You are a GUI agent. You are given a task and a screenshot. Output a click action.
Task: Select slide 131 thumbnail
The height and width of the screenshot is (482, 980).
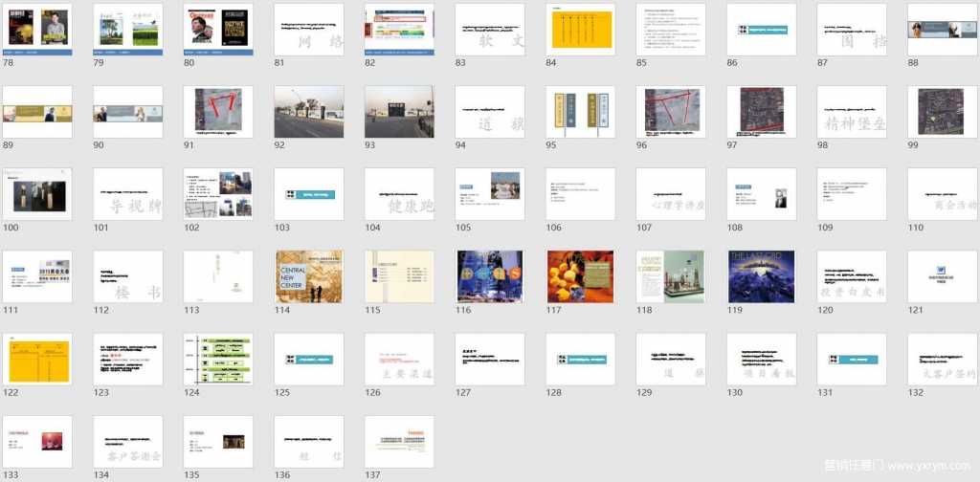click(852, 359)
